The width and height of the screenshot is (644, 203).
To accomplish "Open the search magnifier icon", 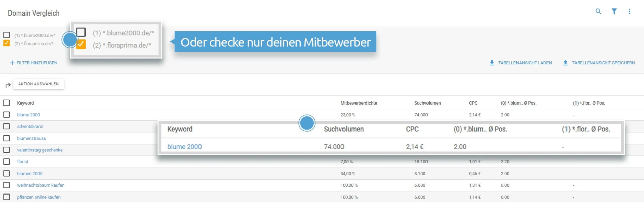I will coord(598,11).
